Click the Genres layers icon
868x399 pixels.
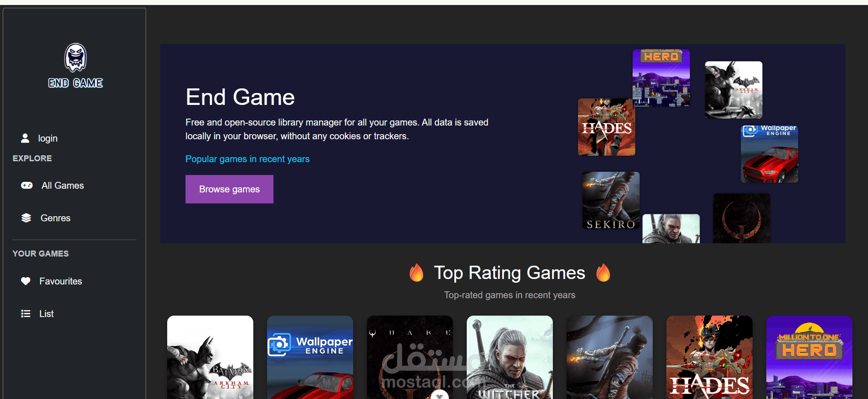tap(26, 218)
